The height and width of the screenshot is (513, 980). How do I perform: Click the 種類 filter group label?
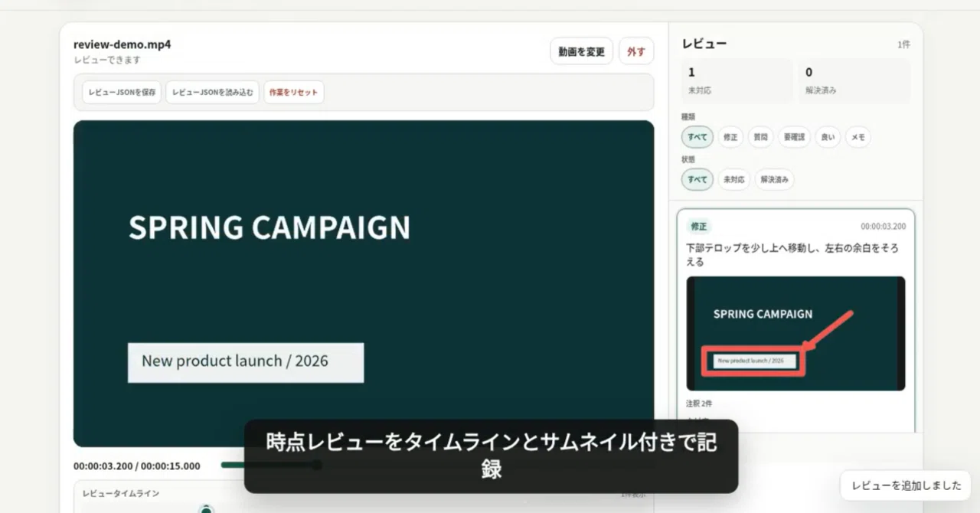(x=688, y=117)
